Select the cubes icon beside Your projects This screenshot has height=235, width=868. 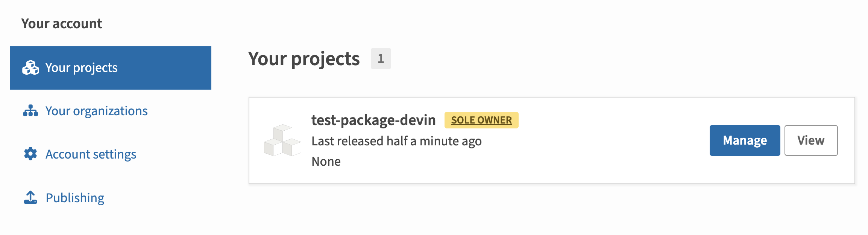point(30,68)
